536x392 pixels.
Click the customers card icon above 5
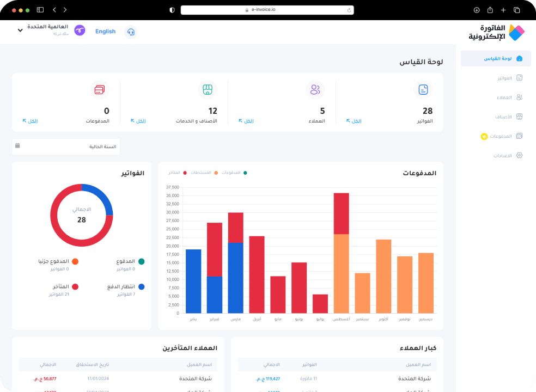(315, 89)
